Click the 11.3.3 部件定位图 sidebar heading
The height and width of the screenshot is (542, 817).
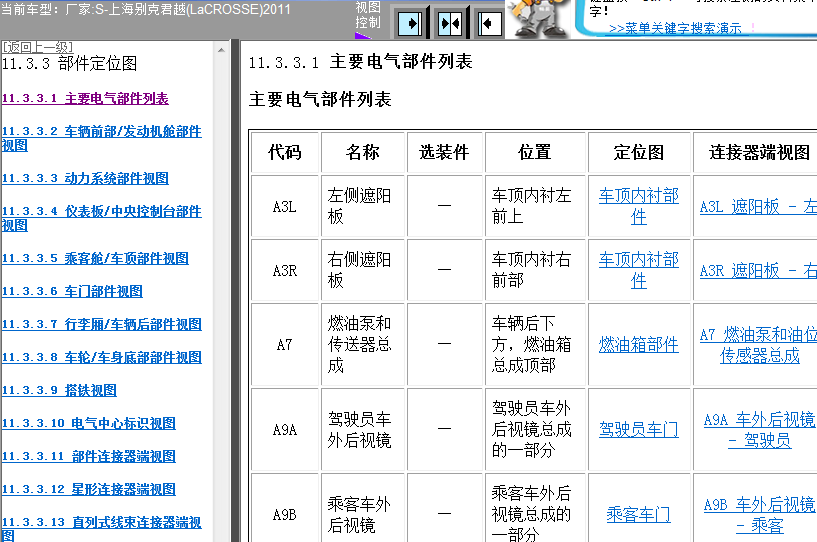click(x=69, y=64)
